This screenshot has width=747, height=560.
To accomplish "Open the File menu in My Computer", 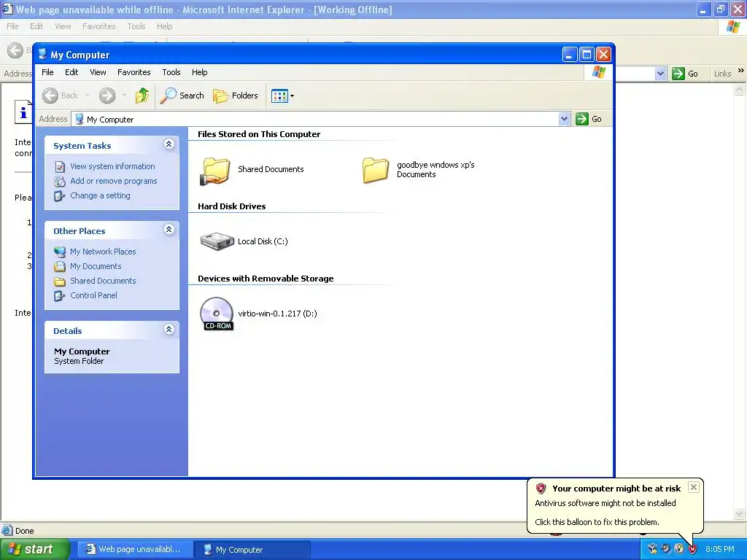I will [x=47, y=72].
